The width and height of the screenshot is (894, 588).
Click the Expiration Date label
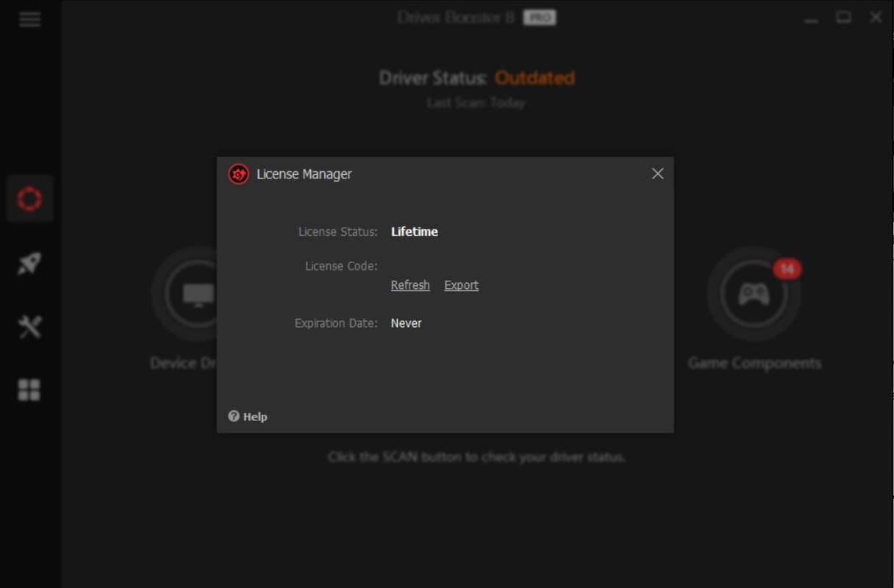pos(336,323)
